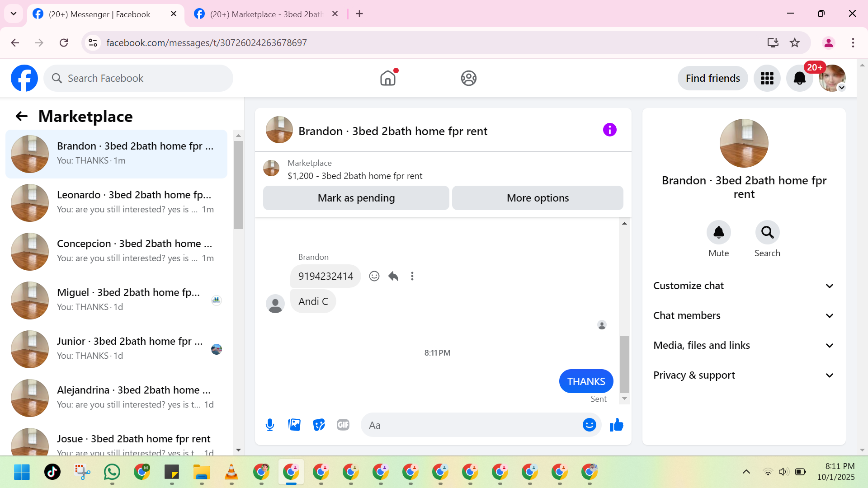Screen dimensions: 868x488
Task: Click the chat messages scrollbar thumb
Action: [624, 364]
